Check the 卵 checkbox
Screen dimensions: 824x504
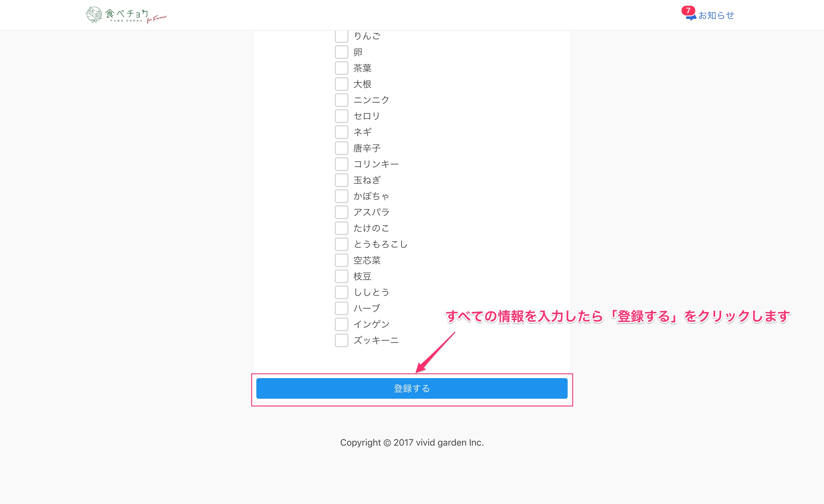pos(341,52)
